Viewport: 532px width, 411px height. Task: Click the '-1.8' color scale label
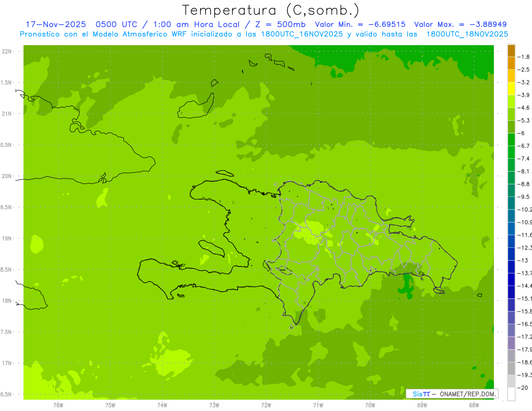pyautogui.click(x=524, y=57)
